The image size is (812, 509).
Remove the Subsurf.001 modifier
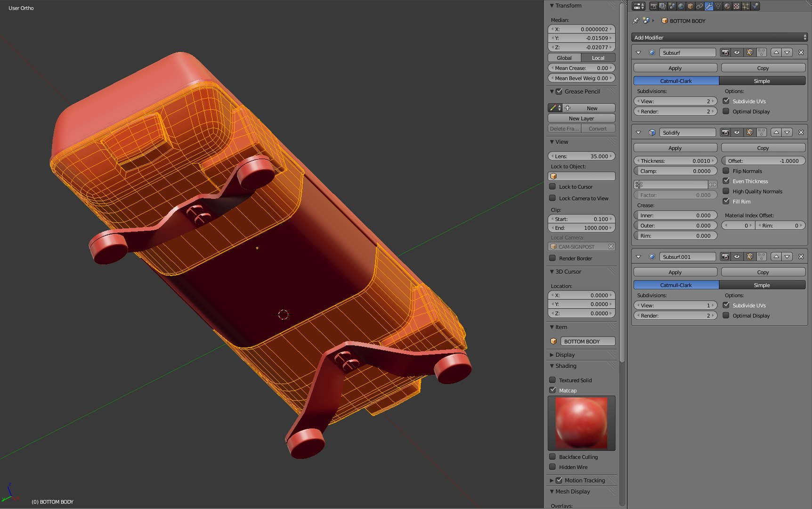pyautogui.click(x=801, y=257)
